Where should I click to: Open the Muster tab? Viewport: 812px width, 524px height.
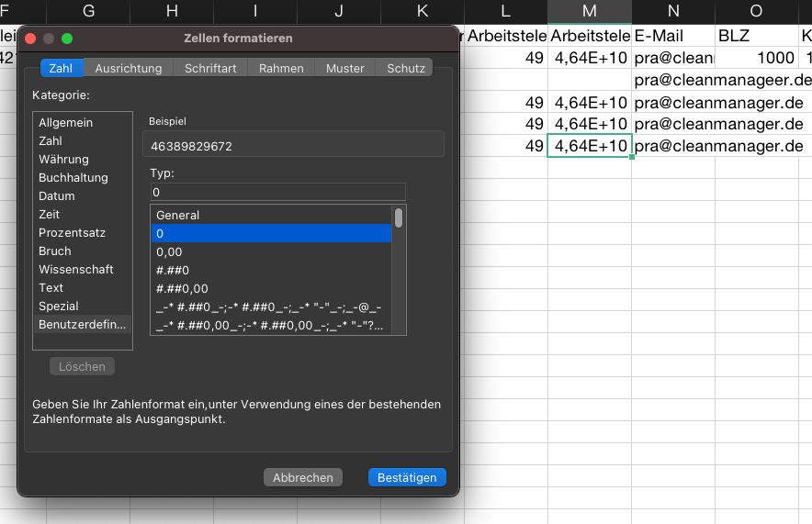(344, 68)
